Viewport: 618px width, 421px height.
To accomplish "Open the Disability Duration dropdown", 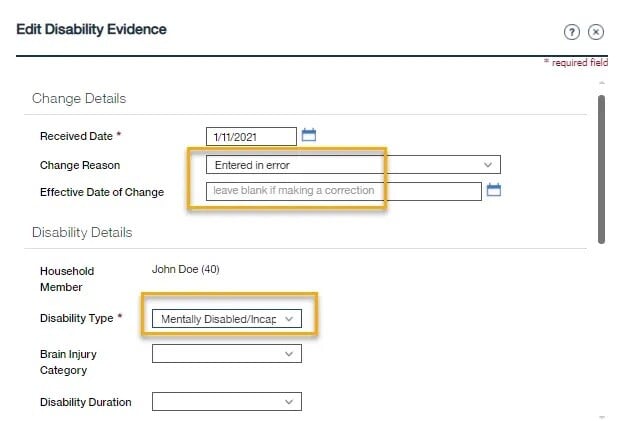I will [x=227, y=402].
